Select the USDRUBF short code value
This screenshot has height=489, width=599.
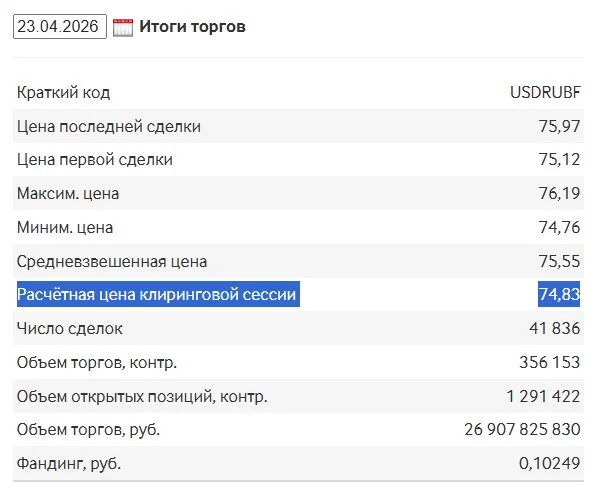[545, 92]
